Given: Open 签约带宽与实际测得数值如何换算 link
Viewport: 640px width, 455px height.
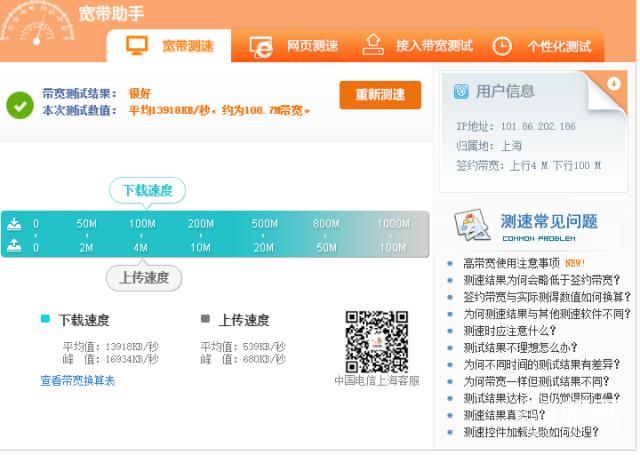Looking at the screenshot, I should tap(547, 297).
